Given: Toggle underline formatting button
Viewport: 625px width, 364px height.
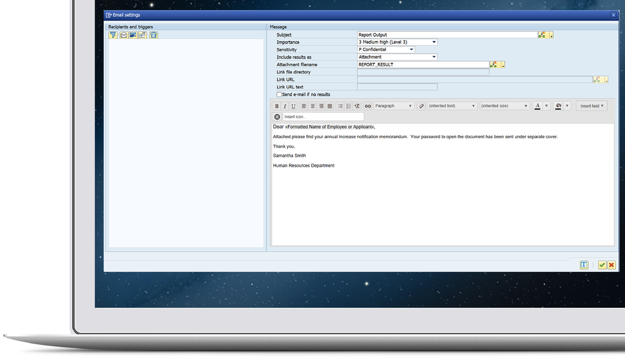Looking at the screenshot, I should [293, 106].
